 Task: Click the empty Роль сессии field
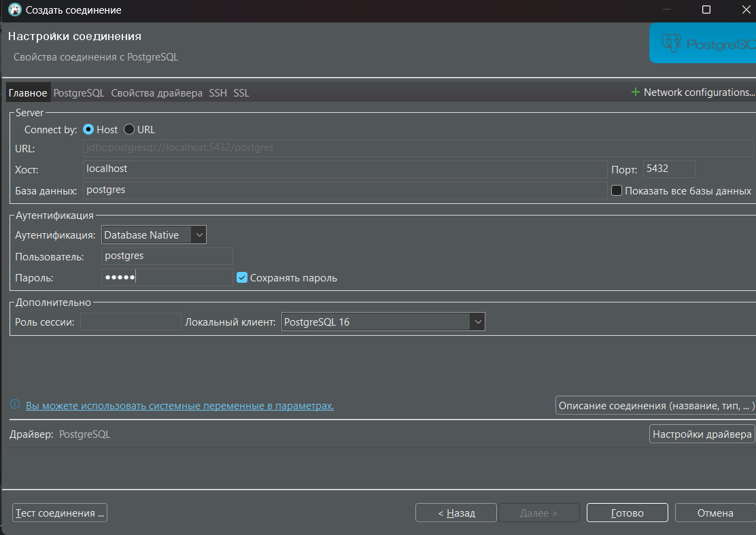131,322
